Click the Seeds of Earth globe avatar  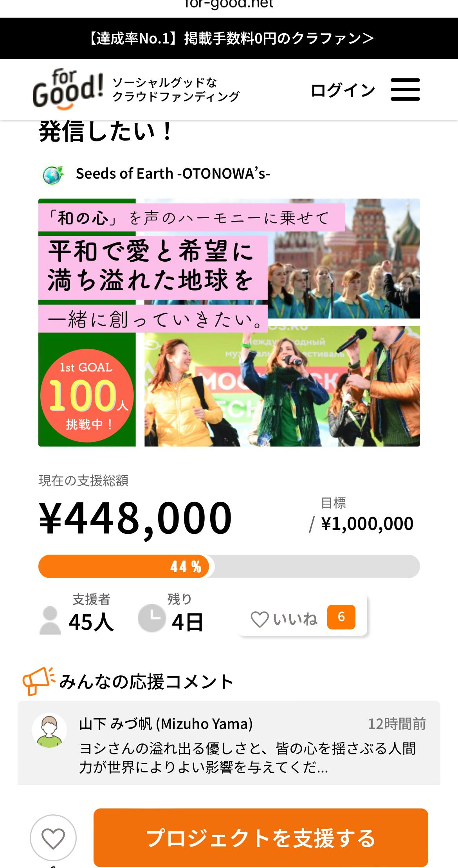coord(53,175)
